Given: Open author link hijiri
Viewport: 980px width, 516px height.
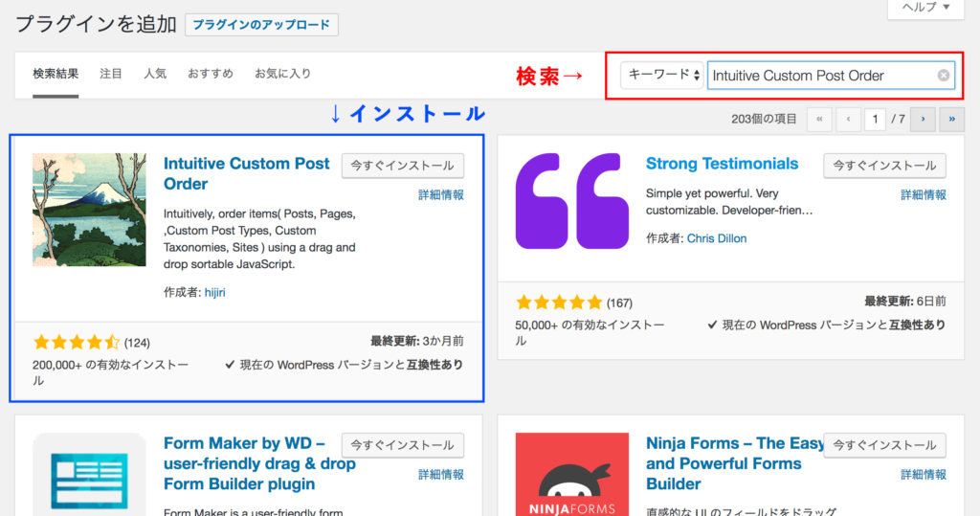Looking at the screenshot, I should click(x=215, y=292).
